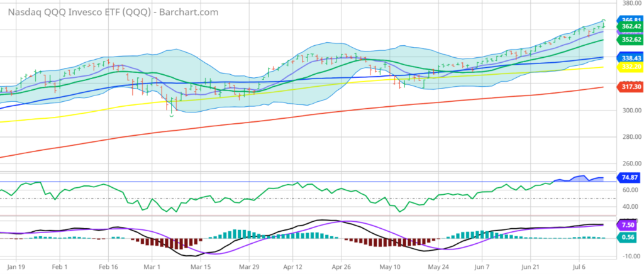Image resolution: width=644 pixels, height=274 pixels.
Task: Click the 352.62 green moving average tag
Action: [x=630, y=40]
